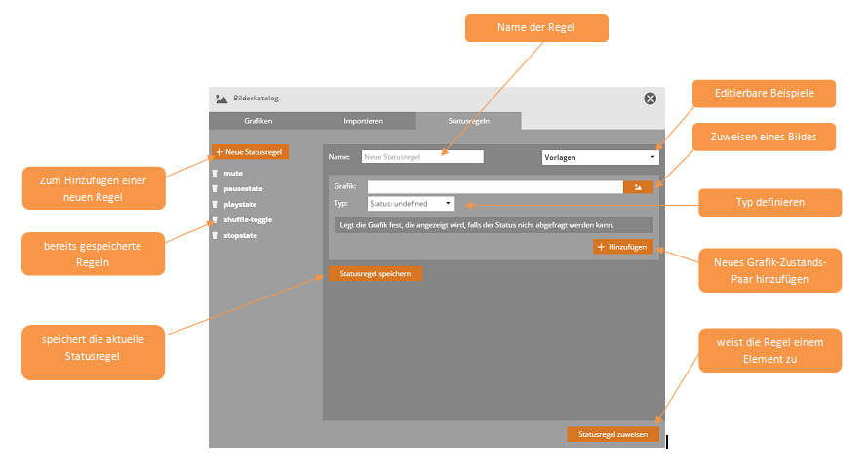Click into the Grafik text field
The width and height of the screenshot is (868, 473).
pyautogui.click(x=494, y=186)
